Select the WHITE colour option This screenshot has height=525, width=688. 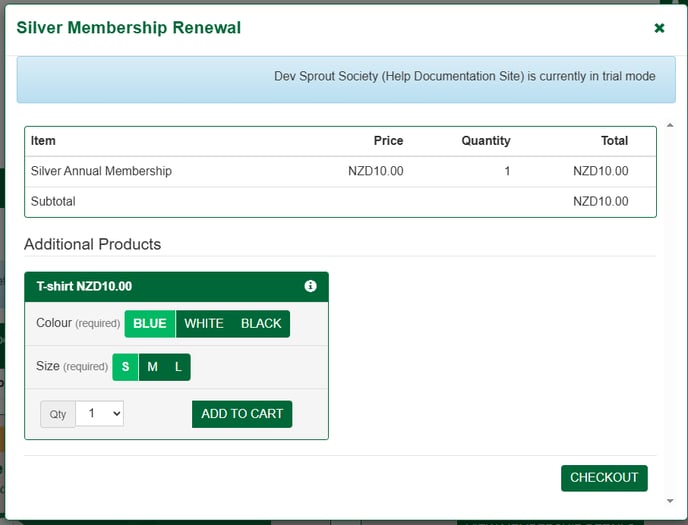click(204, 324)
